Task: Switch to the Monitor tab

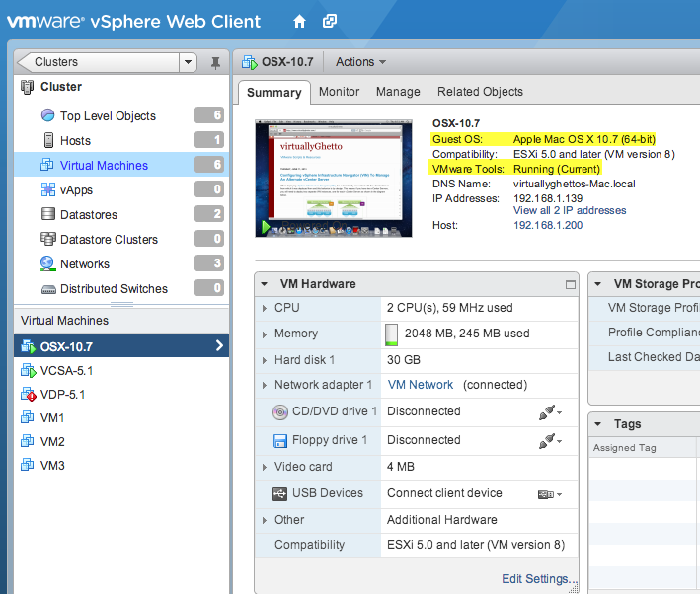Action: pos(339,92)
